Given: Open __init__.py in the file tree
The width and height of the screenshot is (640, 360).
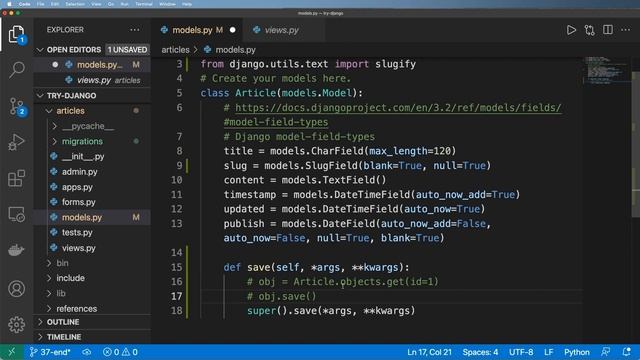Looking at the screenshot, I should 92,156.
